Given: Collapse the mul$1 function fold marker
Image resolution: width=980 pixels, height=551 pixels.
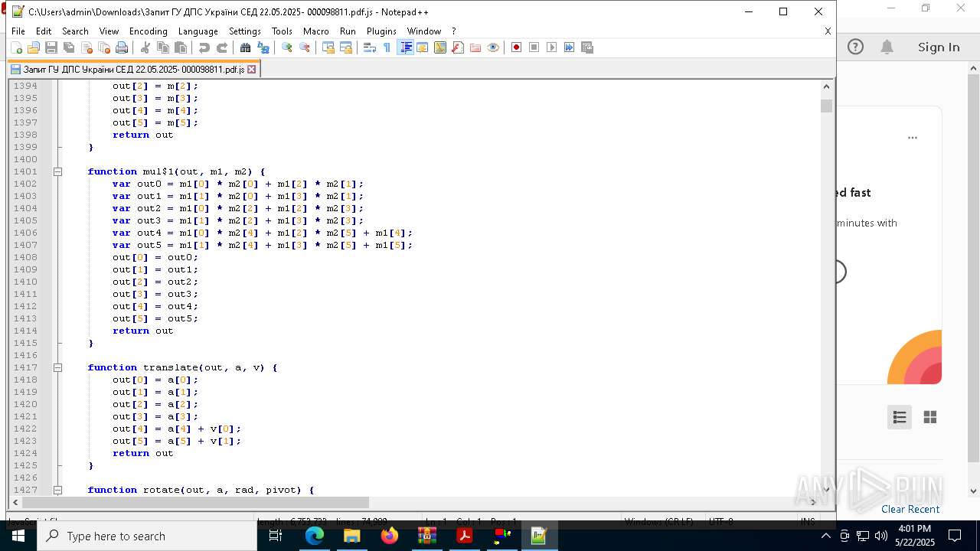Looking at the screenshot, I should point(57,171).
